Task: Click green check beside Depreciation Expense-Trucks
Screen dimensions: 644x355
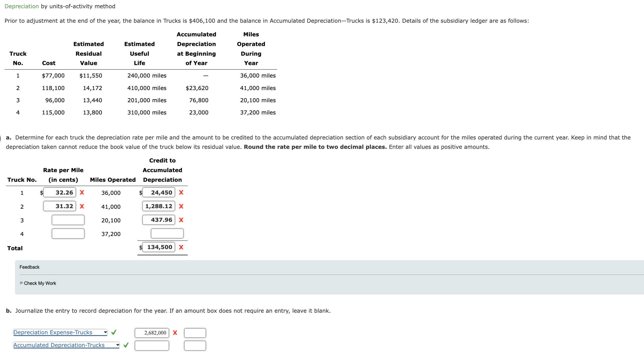Action: (114, 332)
